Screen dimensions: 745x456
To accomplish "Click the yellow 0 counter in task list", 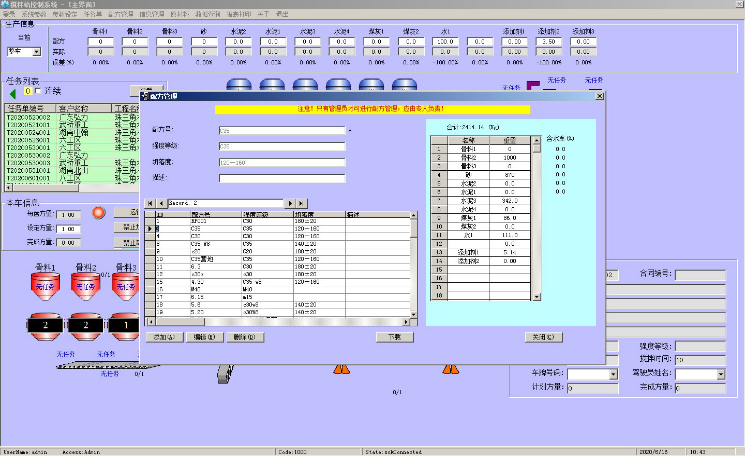I will (x=28, y=91).
